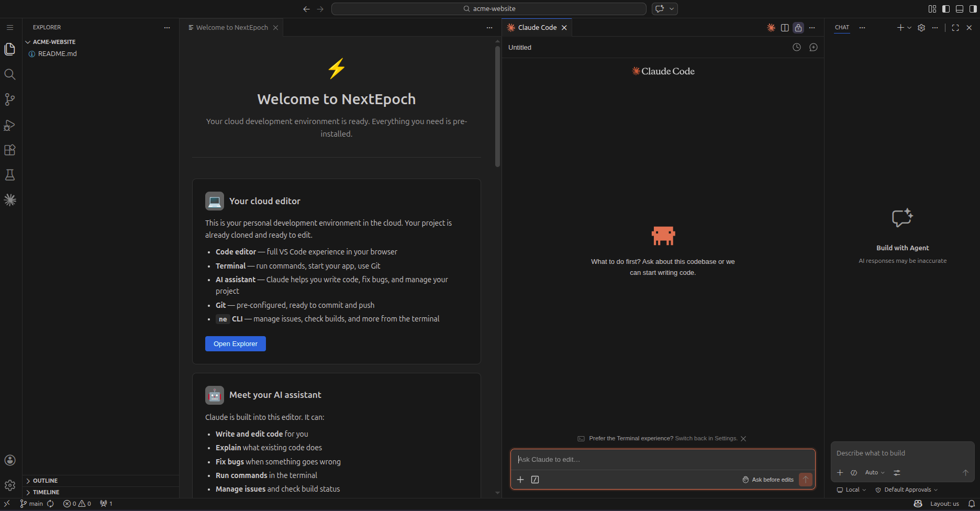Close the Claude Code tab
The width and height of the screenshot is (980, 511).
(x=564, y=28)
